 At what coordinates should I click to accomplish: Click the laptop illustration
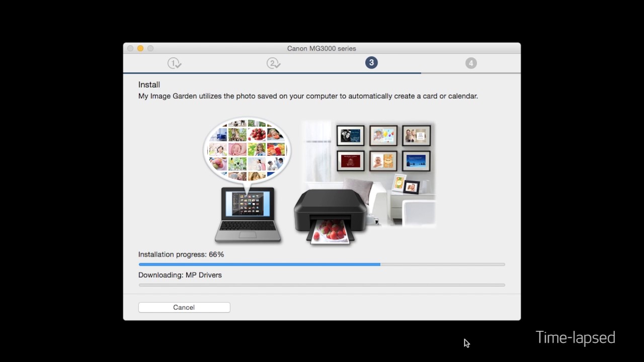click(x=248, y=215)
